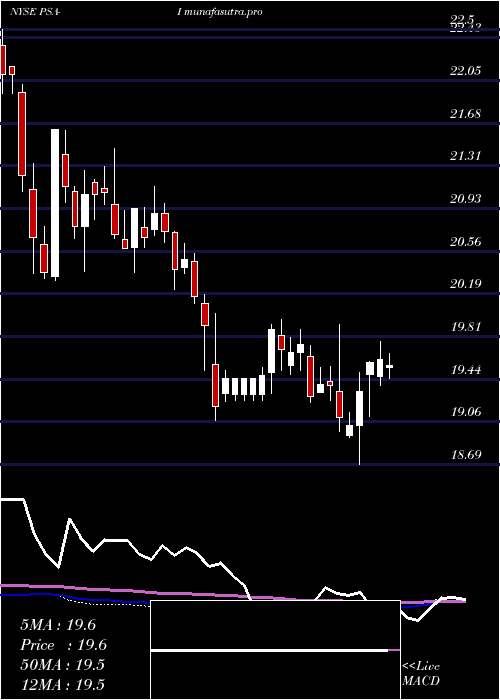Click the tallest white candlestick body
Viewport: 500px width, 700px height.
(x=55, y=203)
